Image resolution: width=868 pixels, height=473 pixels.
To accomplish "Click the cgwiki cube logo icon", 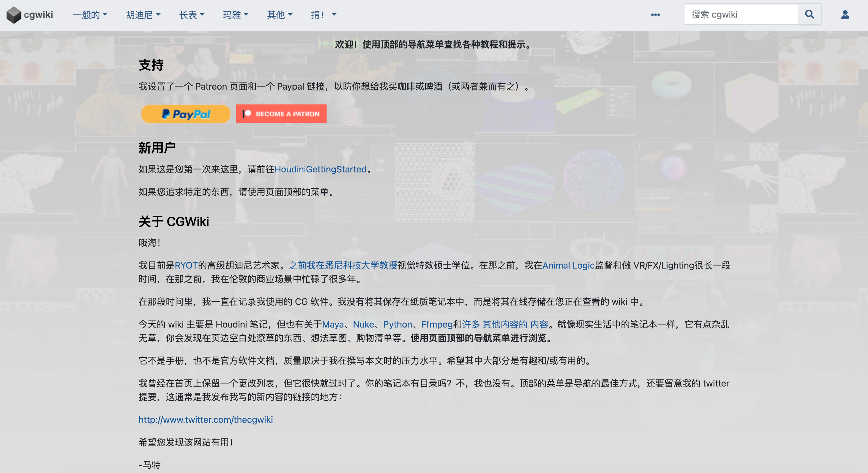I will pyautogui.click(x=14, y=15).
